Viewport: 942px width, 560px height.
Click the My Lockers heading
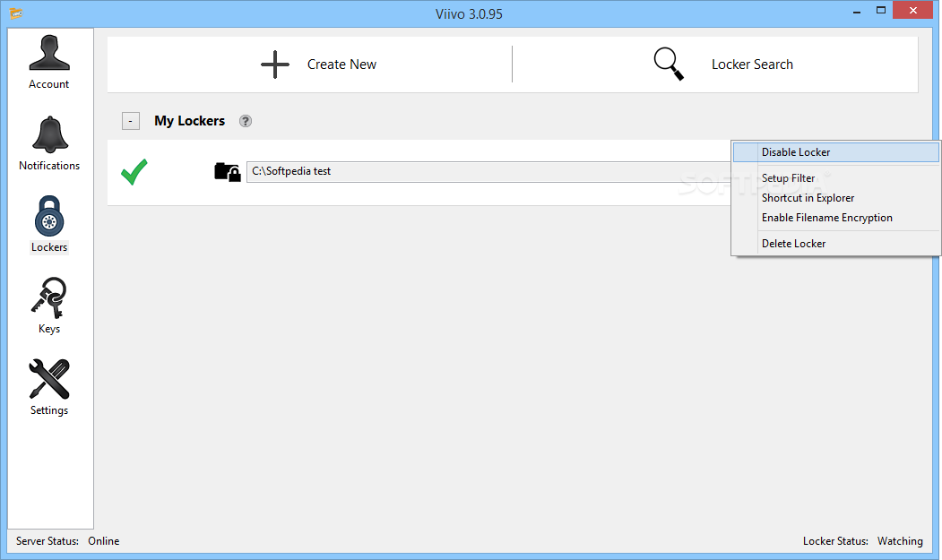189,121
